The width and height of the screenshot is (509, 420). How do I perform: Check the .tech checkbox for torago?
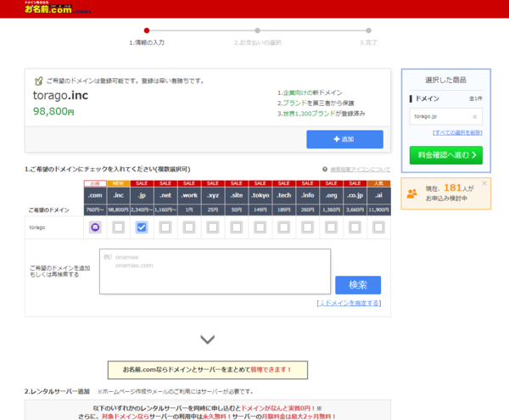[284, 227]
